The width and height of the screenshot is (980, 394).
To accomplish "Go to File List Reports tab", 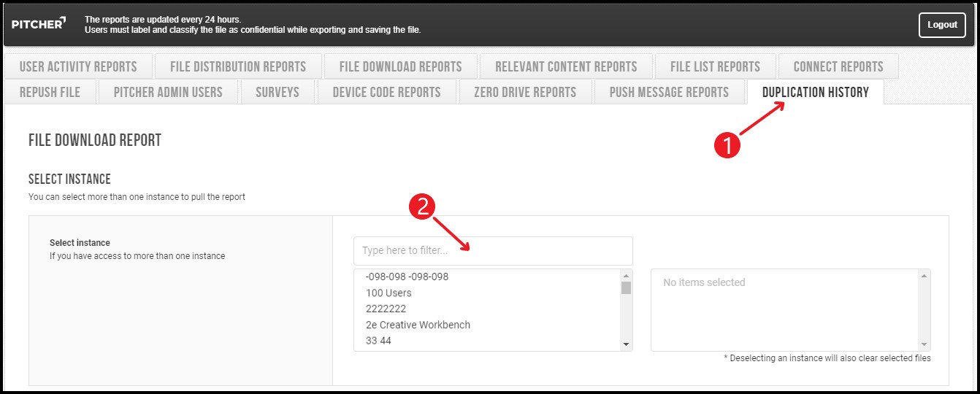I will (x=715, y=66).
